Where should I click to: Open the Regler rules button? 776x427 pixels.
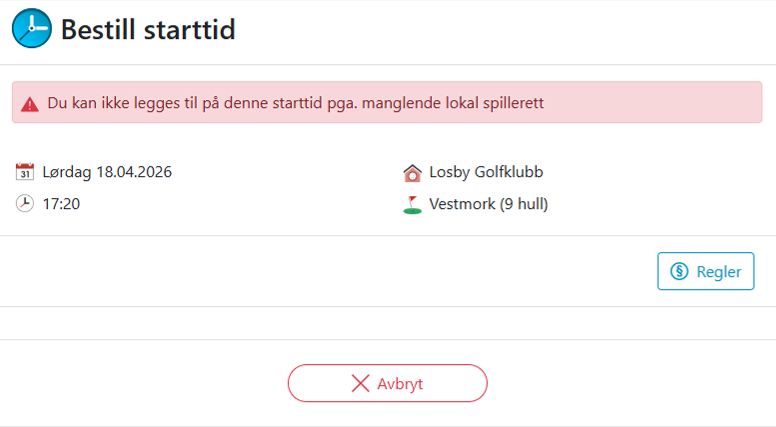click(x=705, y=271)
